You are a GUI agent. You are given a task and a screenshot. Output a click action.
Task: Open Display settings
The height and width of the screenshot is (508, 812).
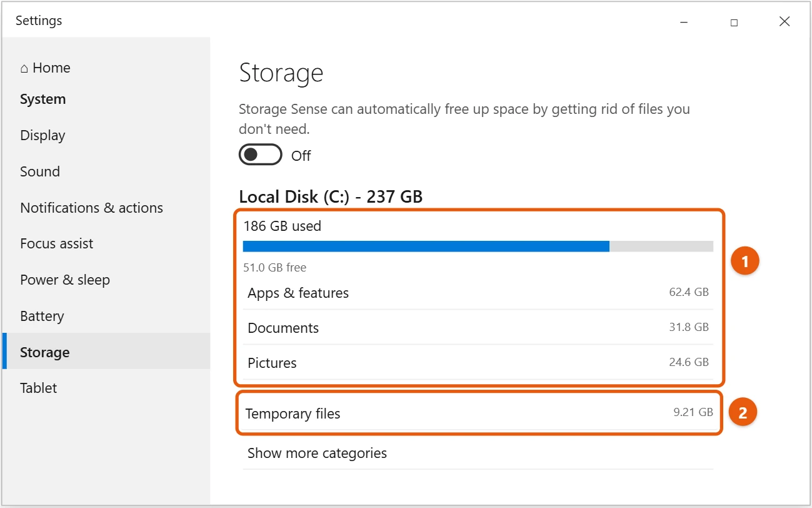pyautogui.click(x=43, y=135)
